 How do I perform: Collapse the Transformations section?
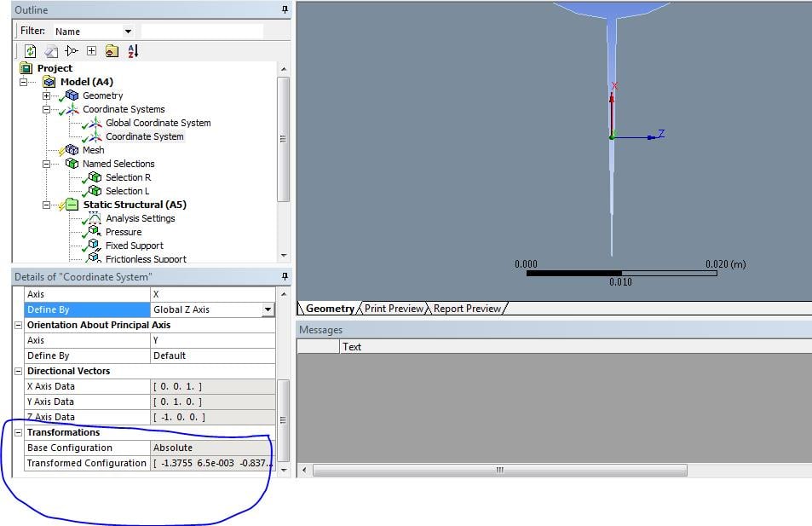pos(18,432)
